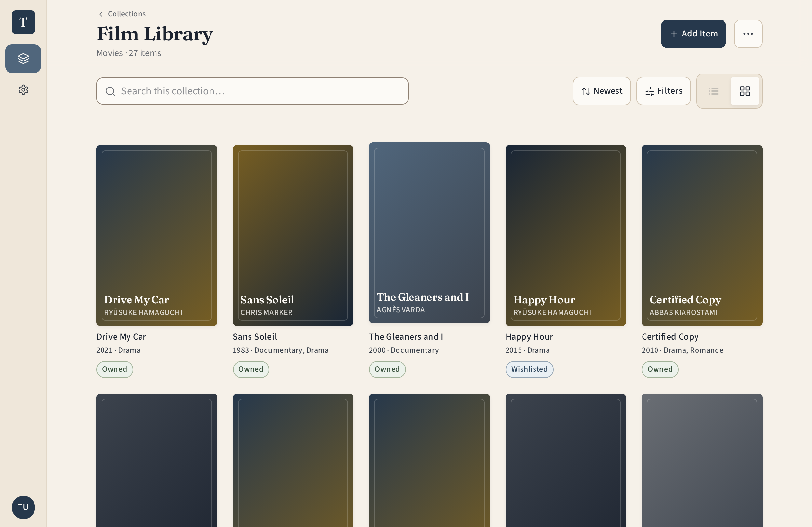Click the Happy Hour title below poster
The image size is (812, 527).
coord(529,337)
